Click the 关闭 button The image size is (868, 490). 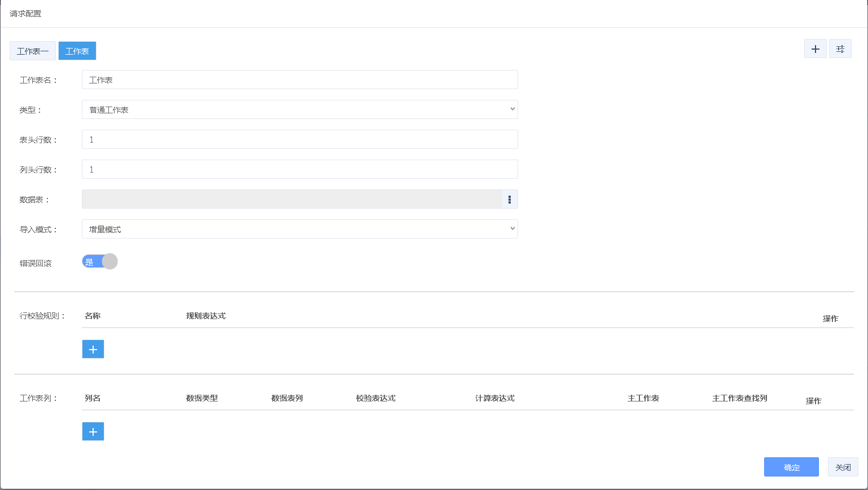pos(843,467)
